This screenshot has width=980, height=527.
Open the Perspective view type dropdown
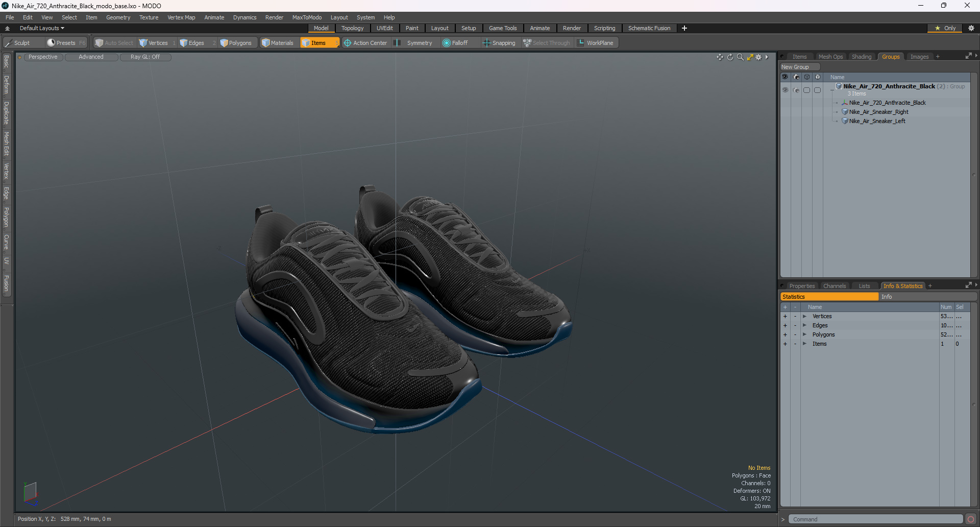(43, 57)
